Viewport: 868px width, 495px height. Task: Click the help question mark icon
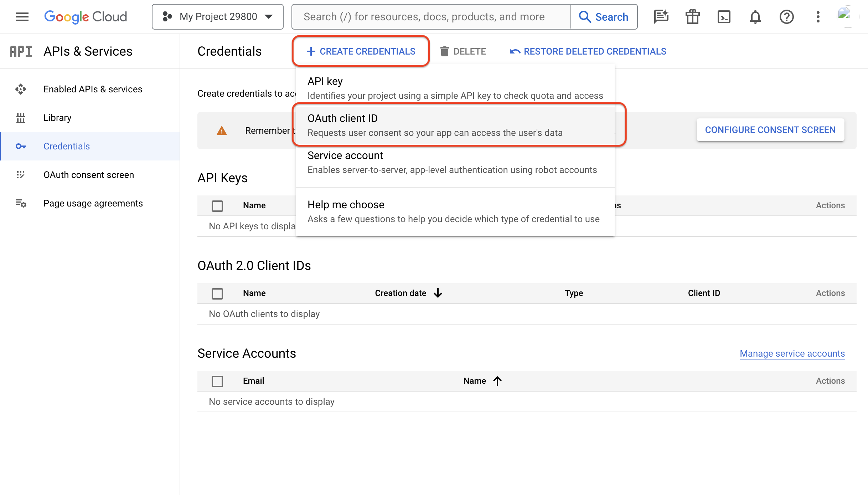787,17
